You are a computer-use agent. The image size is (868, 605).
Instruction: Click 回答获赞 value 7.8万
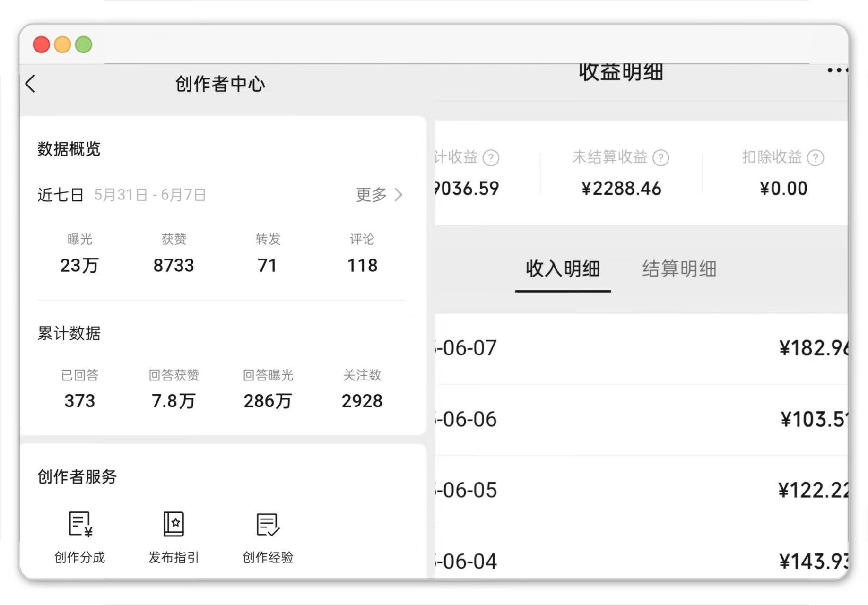coord(174,401)
